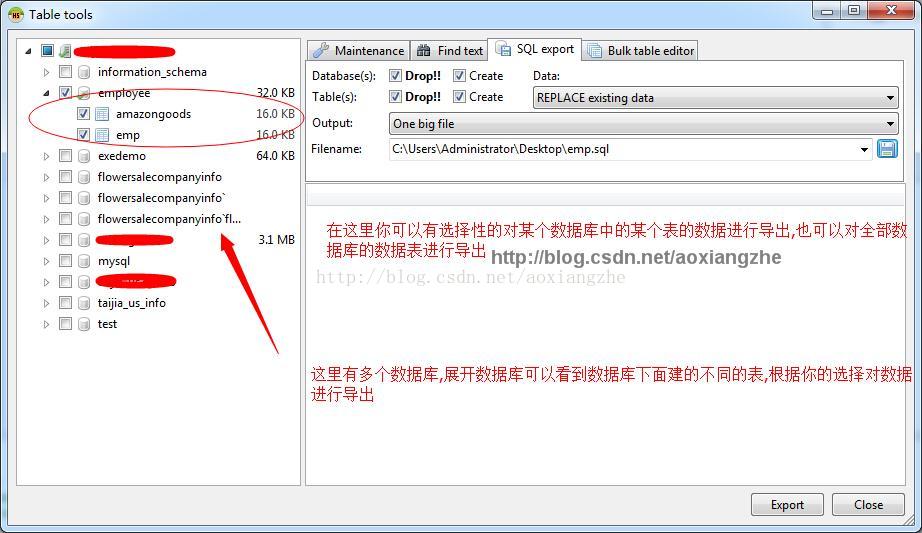This screenshot has width=922, height=533.
Task: Collapse the employee database node
Action: (46, 93)
